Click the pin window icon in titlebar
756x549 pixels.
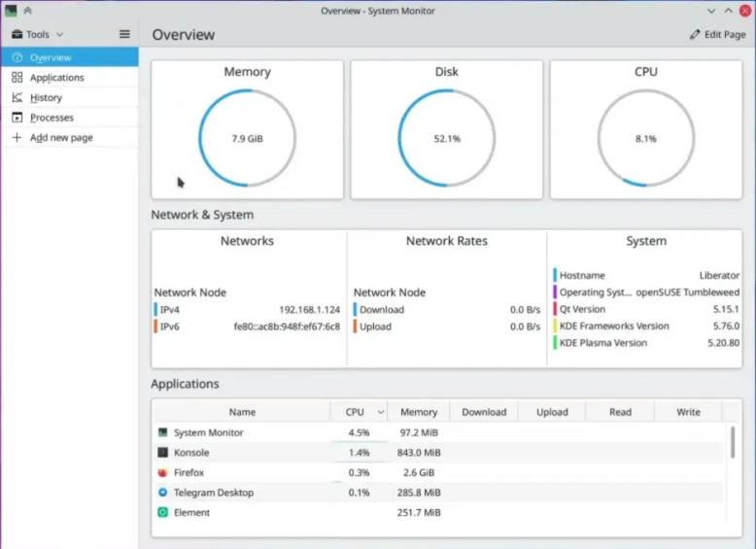click(x=26, y=11)
